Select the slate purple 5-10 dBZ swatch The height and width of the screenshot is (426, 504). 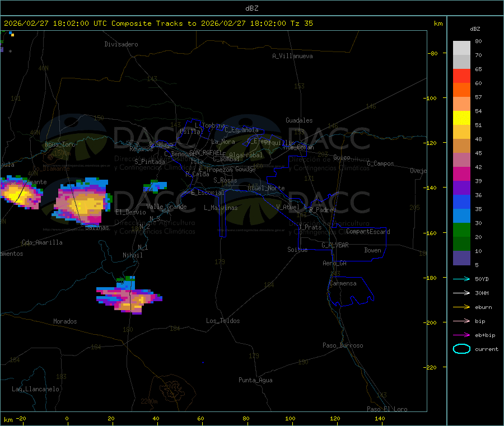(x=461, y=258)
